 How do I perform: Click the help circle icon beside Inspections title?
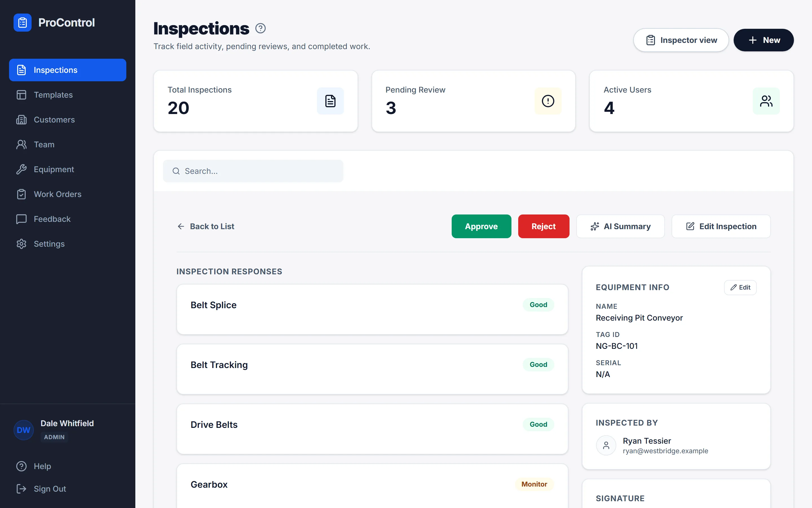[261, 29]
